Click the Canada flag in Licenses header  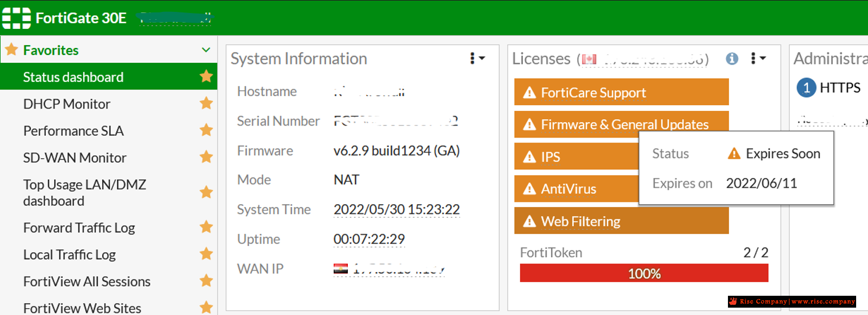point(589,59)
